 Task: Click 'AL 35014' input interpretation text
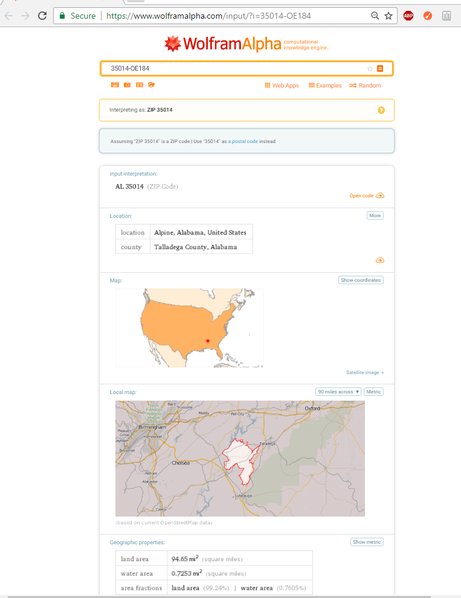[x=129, y=186]
